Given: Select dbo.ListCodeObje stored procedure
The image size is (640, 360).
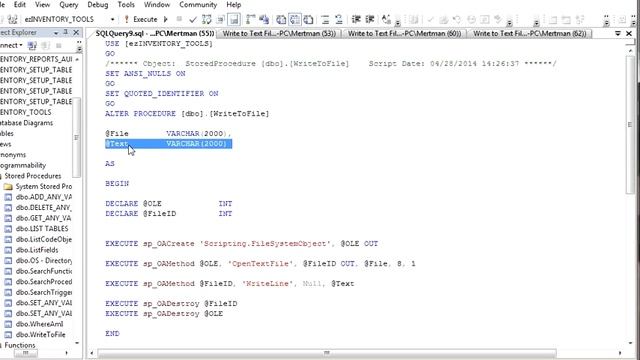Looking at the screenshot, I should [x=44, y=239].
